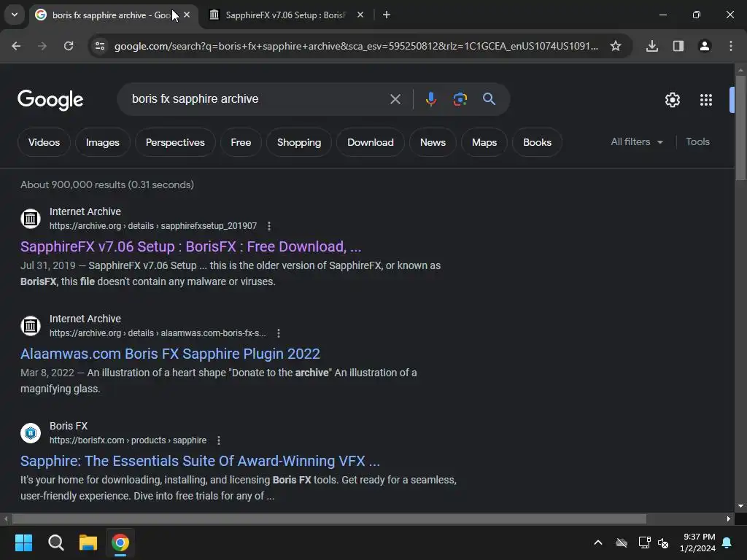Toggle the Chrome side panel
This screenshot has height=560, width=747.
pos(678,46)
